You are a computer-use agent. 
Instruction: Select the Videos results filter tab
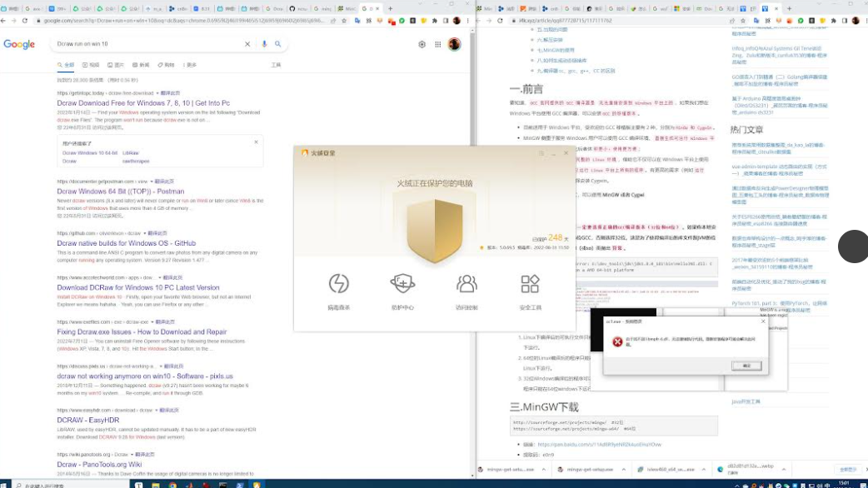(91, 65)
